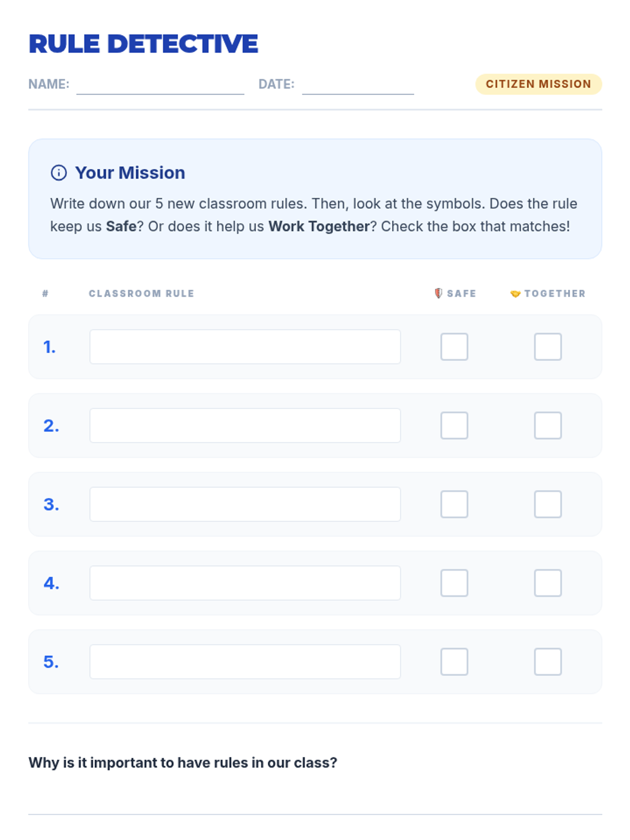Image resolution: width=630 pixels, height=840 pixels.
Task: Check the Together box for rule 1
Action: coord(548,346)
